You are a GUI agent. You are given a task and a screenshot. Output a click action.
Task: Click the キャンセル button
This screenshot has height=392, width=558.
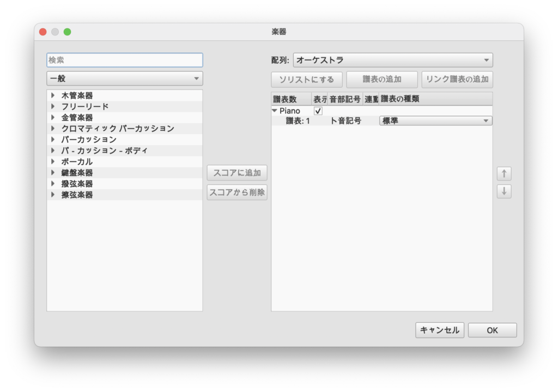click(x=440, y=330)
